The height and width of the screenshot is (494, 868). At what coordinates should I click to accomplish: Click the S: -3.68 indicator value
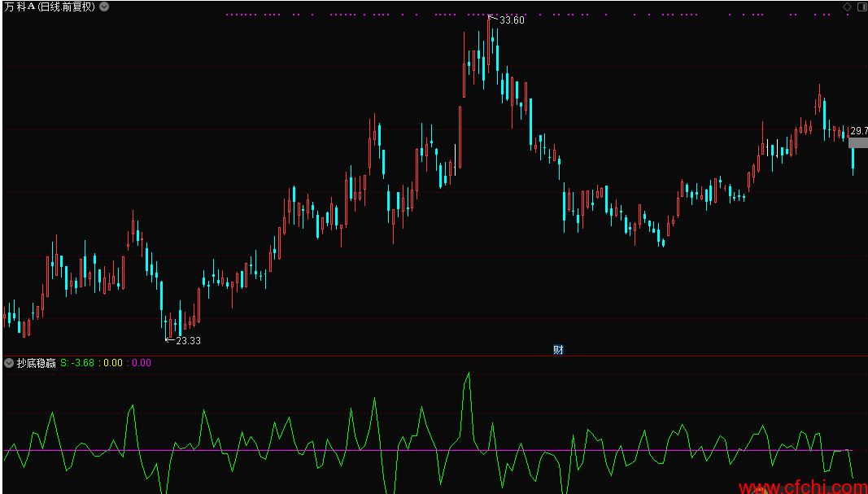(77, 363)
